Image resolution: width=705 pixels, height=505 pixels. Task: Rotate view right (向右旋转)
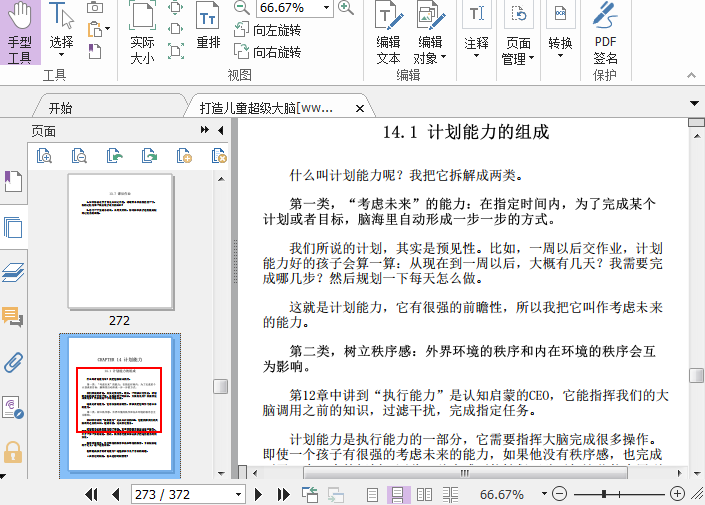coord(268,52)
